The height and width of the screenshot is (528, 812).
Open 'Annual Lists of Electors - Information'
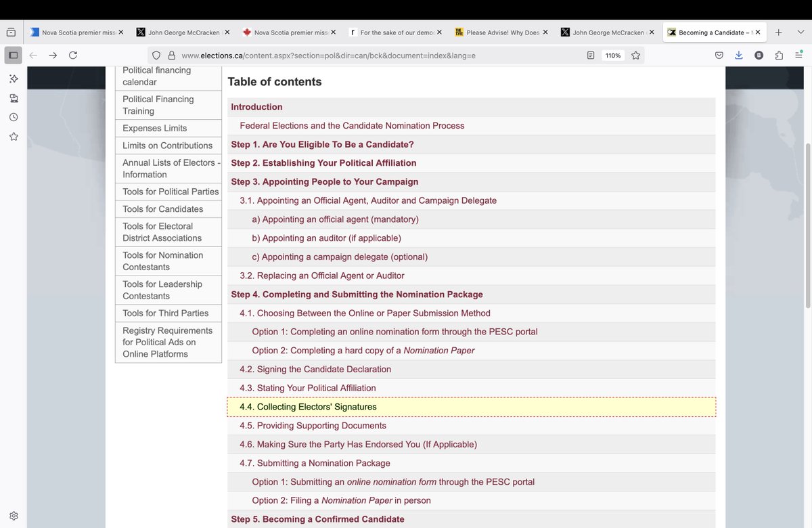[171, 169]
